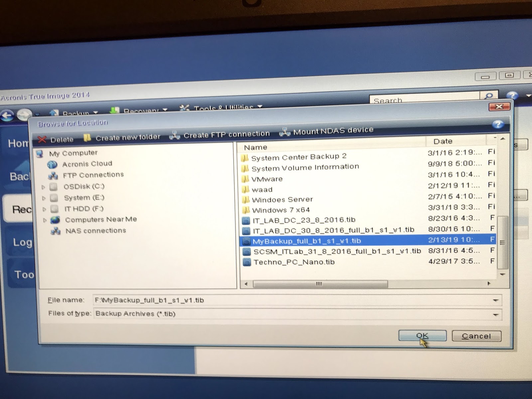The width and height of the screenshot is (532, 399).
Task: Select MyBackup_full_b1_s1_v1.tib file
Action: pos(367,240)
